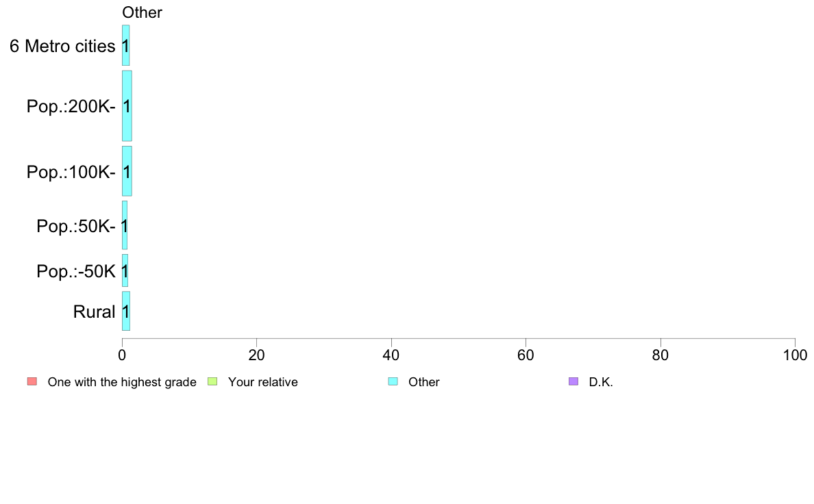Click the 'D.K.' legend text
The width and height of the screenshot is (814, 504).
click(x=601, y=382)
